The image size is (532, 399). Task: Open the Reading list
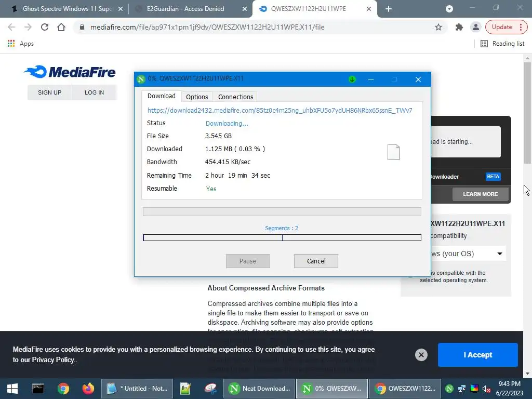point(502,44)
